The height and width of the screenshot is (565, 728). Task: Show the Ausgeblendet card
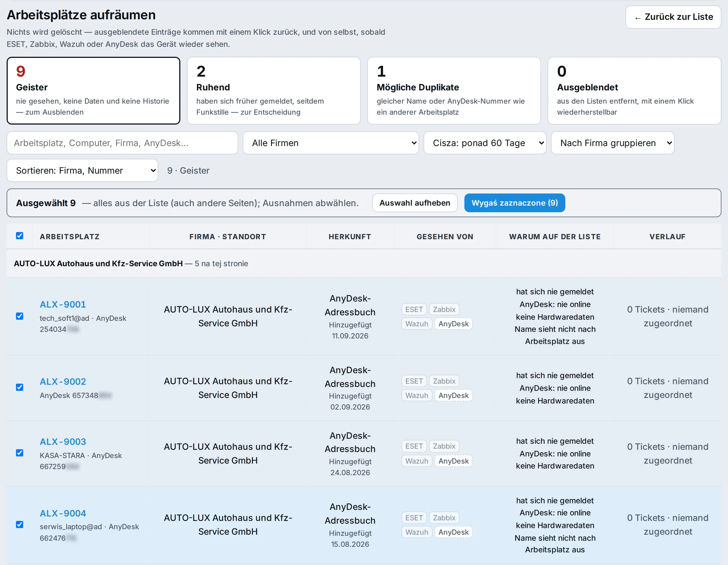pyautogui.click(x=634, y=91)
